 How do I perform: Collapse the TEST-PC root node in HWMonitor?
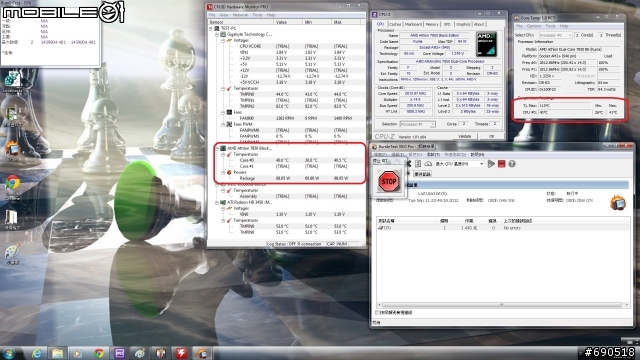coord(211,28)
